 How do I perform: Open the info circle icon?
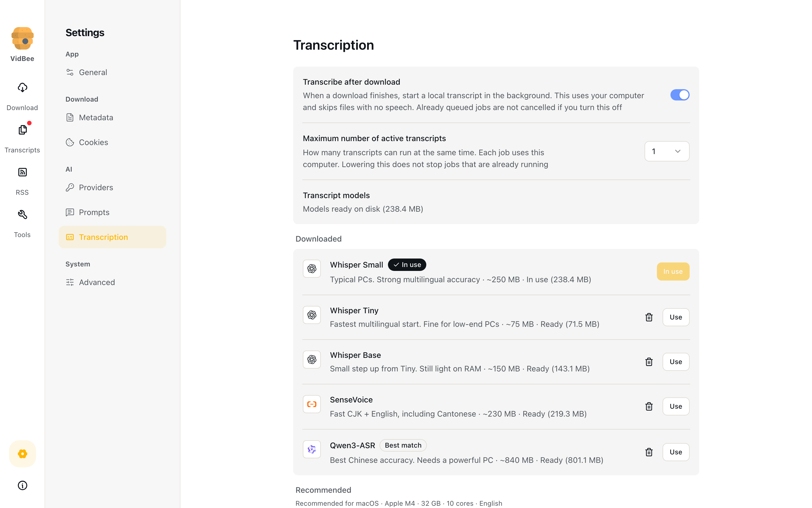tap(23, 485)
